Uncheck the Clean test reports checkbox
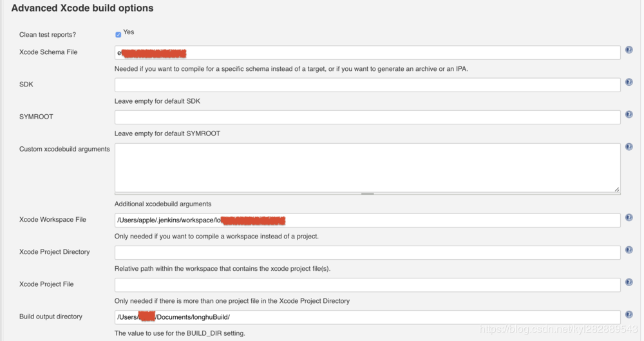Image resolution: width=644 pixels, height=341 pixels. tap(118, 35)
